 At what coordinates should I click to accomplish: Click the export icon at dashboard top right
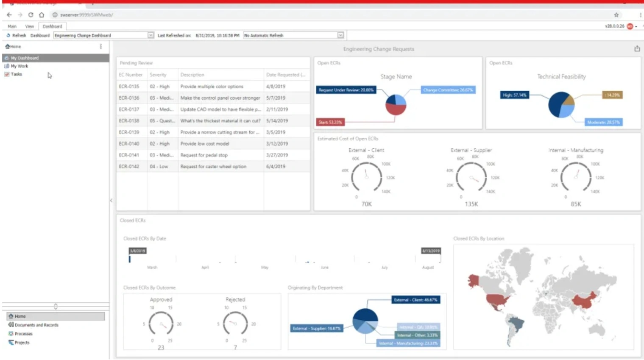pos(637,49)
